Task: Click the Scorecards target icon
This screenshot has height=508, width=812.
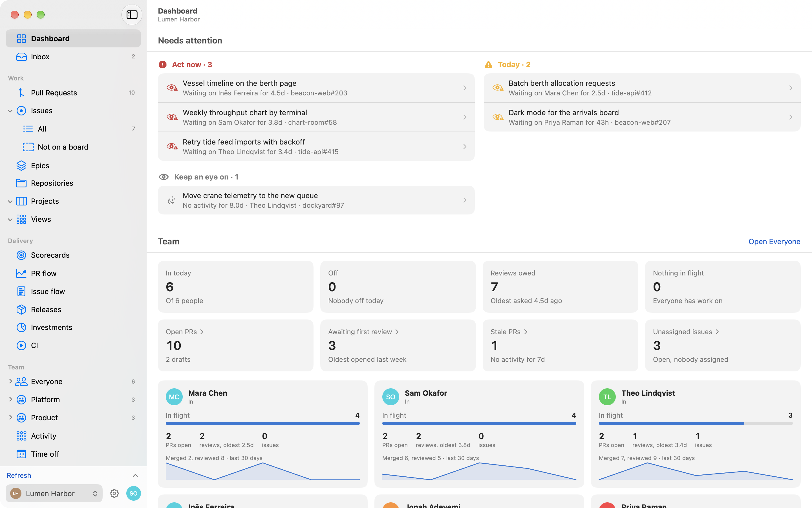Action: pos(21,255)
